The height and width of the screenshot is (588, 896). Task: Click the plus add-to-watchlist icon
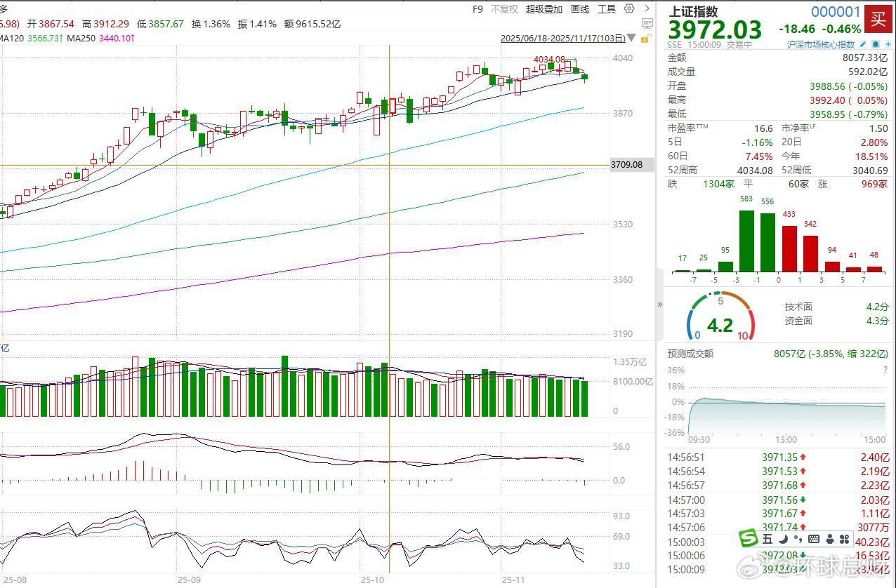pos(888,44)
